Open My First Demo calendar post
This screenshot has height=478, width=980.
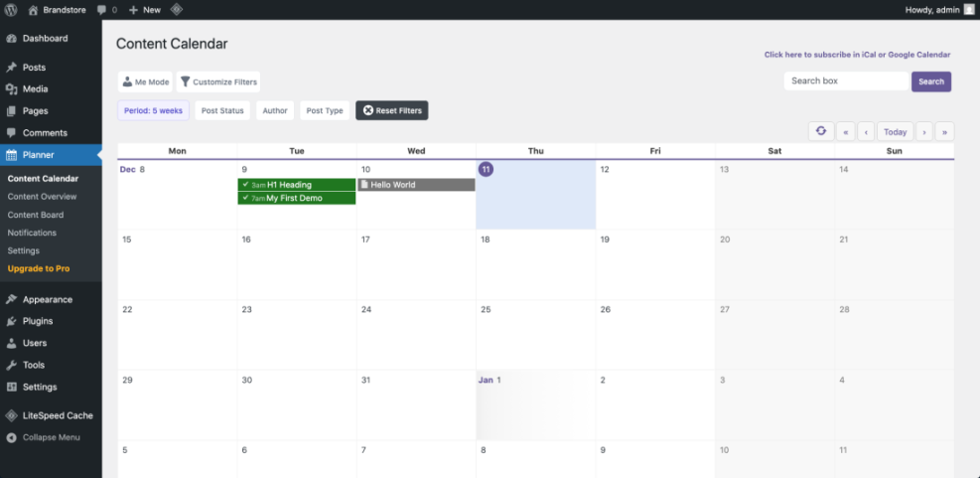pyautogui.click(x=297, y=199)
